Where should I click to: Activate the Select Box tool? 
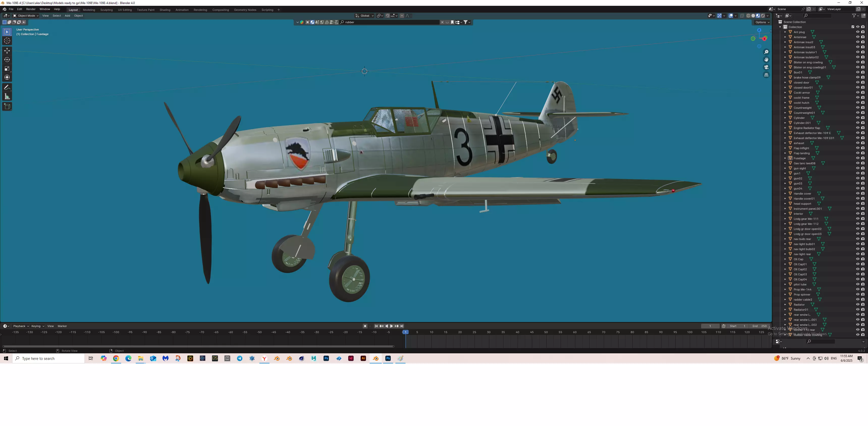point(7,32)
